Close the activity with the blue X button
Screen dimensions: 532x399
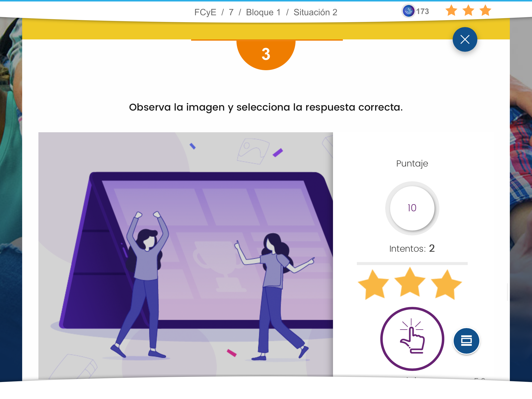pos(465,39)
